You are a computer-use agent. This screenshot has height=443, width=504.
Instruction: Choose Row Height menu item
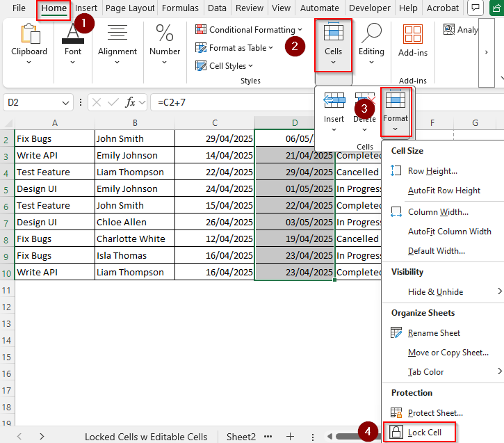[x=432, y=171]
